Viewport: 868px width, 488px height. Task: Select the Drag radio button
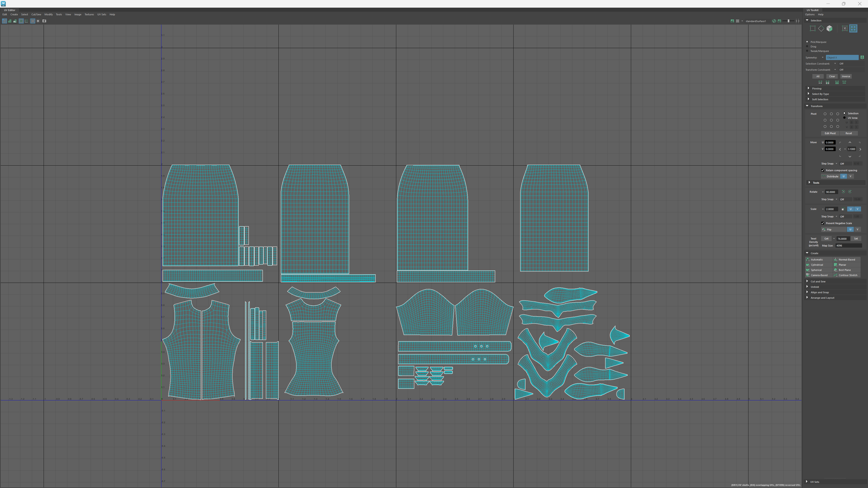tap(807, 46)
